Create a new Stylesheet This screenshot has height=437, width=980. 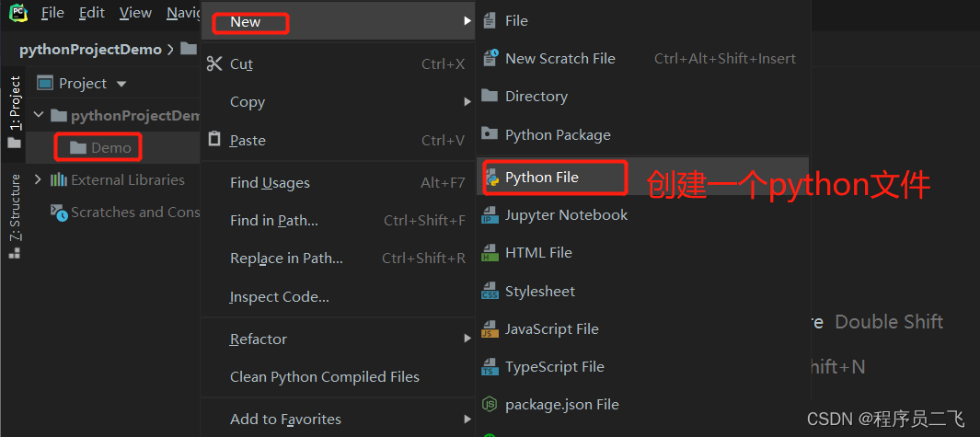coord(642,292)
